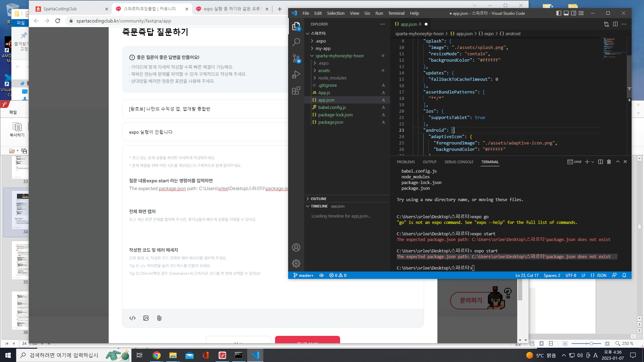This screenshot has height=362, width=644.
Task: Select the app.json editor tab
Action: point(408,24)
